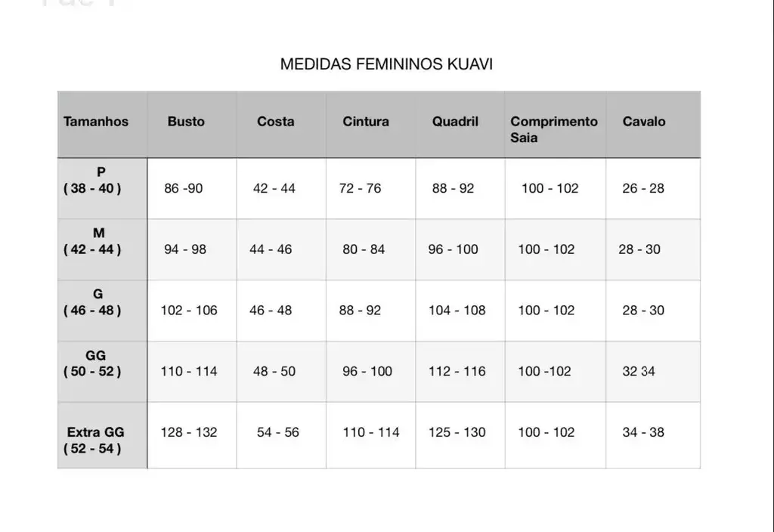Viewport: 774px width, 532px height.
Task: Select the busto cell reading 86 -90
Action: [183, 188]
